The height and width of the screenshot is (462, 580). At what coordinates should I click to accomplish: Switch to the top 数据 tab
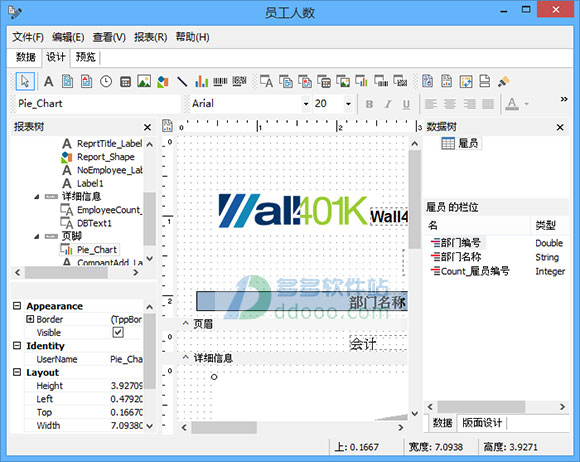(x=26, y=57)
